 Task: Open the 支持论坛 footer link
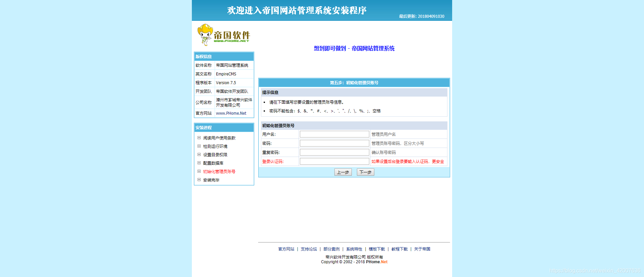309,249
